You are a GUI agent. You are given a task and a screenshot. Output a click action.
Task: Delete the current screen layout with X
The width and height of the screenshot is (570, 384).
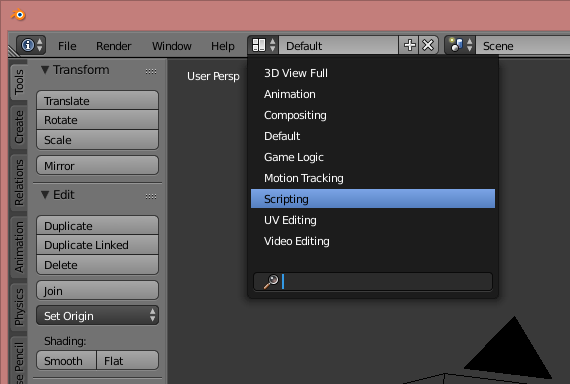[x=428, y=45]
